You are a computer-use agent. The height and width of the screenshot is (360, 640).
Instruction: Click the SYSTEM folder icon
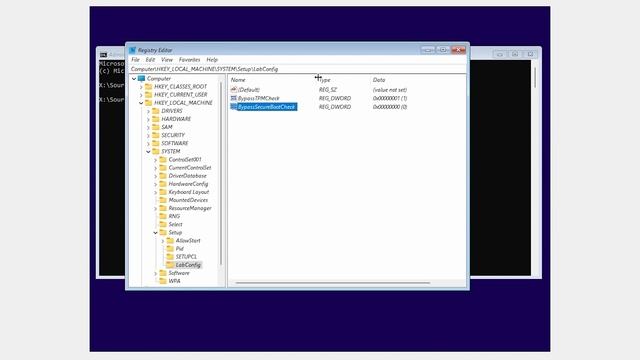[x=156, y=151]
